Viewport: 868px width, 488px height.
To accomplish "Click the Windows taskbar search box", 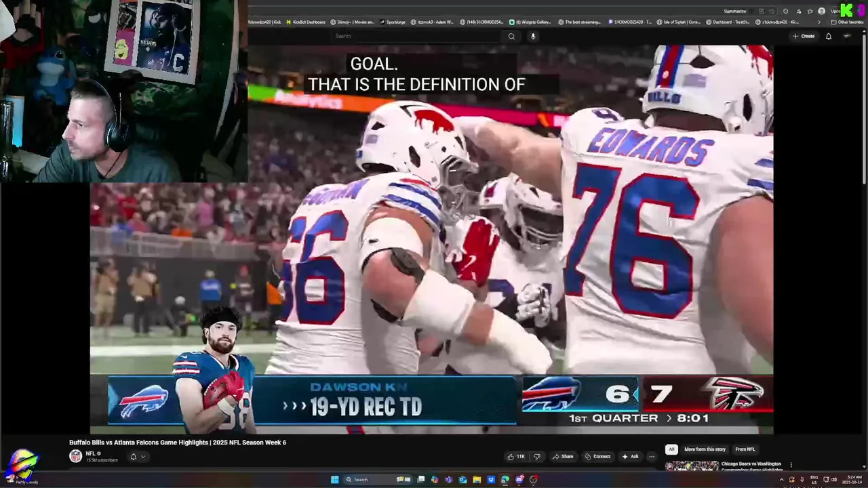I will (378, 479).
